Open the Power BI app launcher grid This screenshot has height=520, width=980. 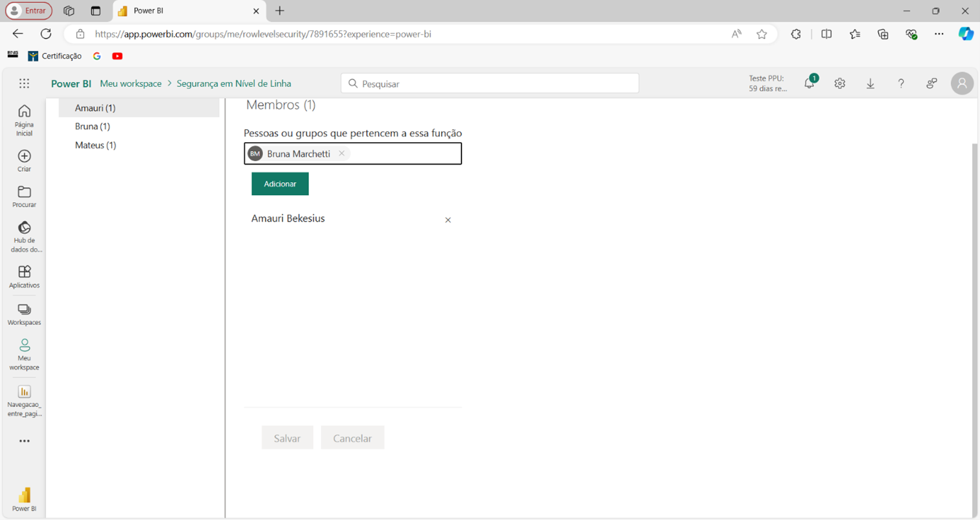24,83
